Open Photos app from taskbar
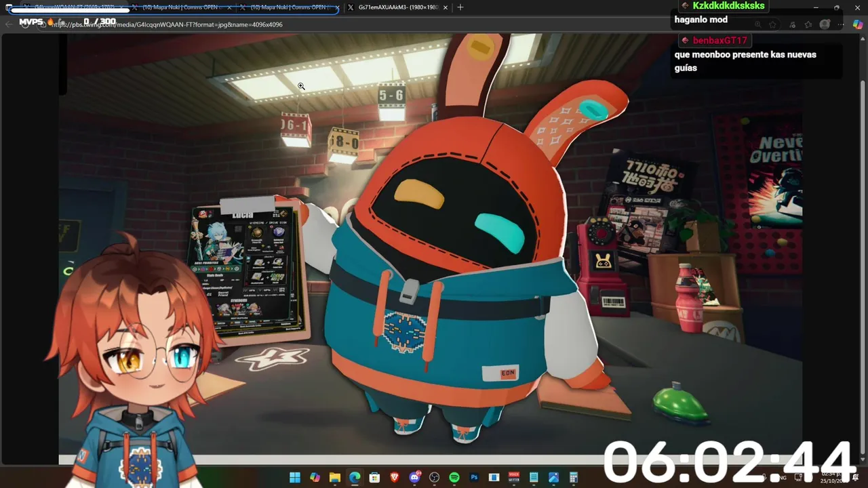This screenshot has width=868, height=488. (x=553, y=478)
